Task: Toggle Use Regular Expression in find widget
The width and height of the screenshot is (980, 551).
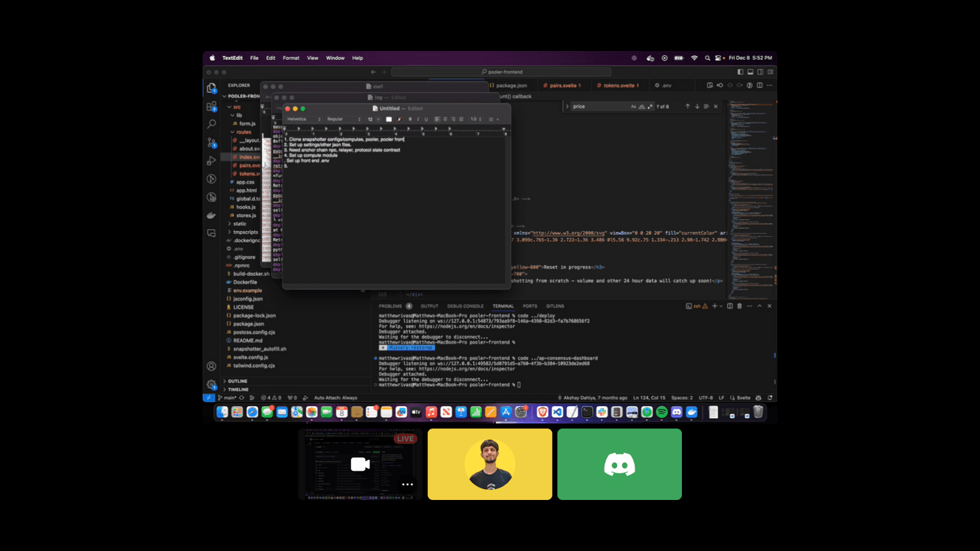Action: click(x=650, y=106)
